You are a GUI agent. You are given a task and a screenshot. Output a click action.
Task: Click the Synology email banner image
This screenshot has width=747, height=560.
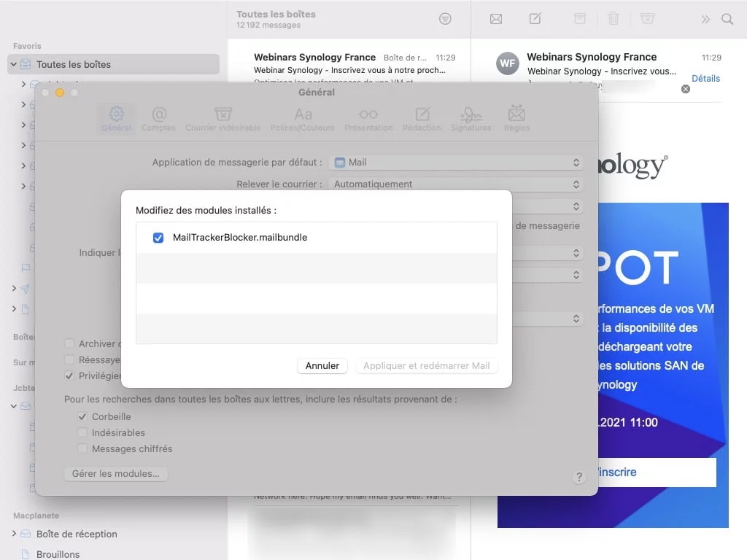663,365
